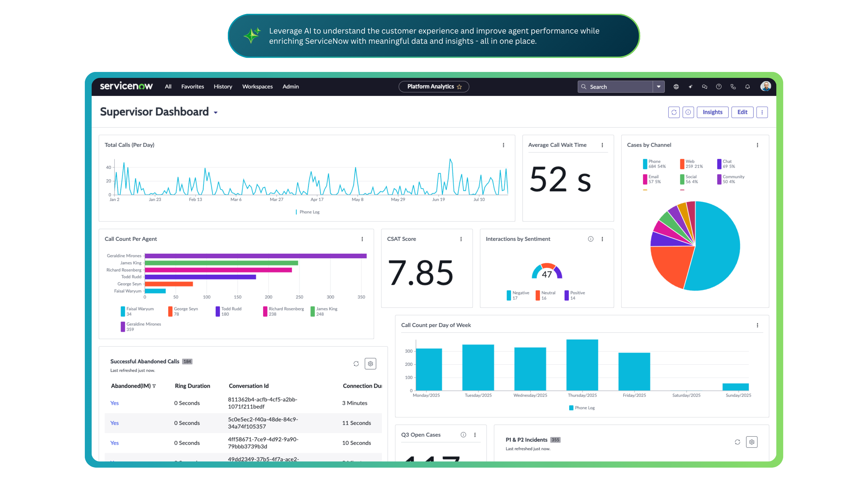Open the first Yes abandoned call link
This screenshot has height=488, width=868.
point(114,403)
